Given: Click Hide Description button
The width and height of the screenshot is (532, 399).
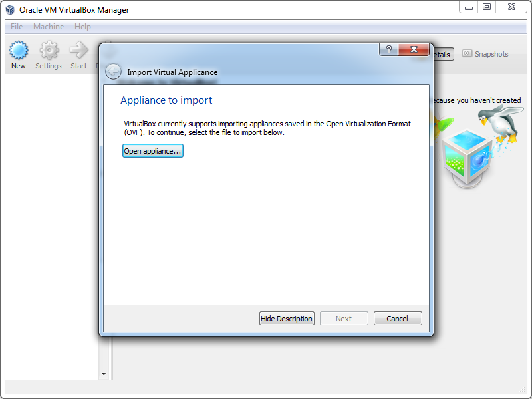Looking at the screenshot, I should point(287,319).
